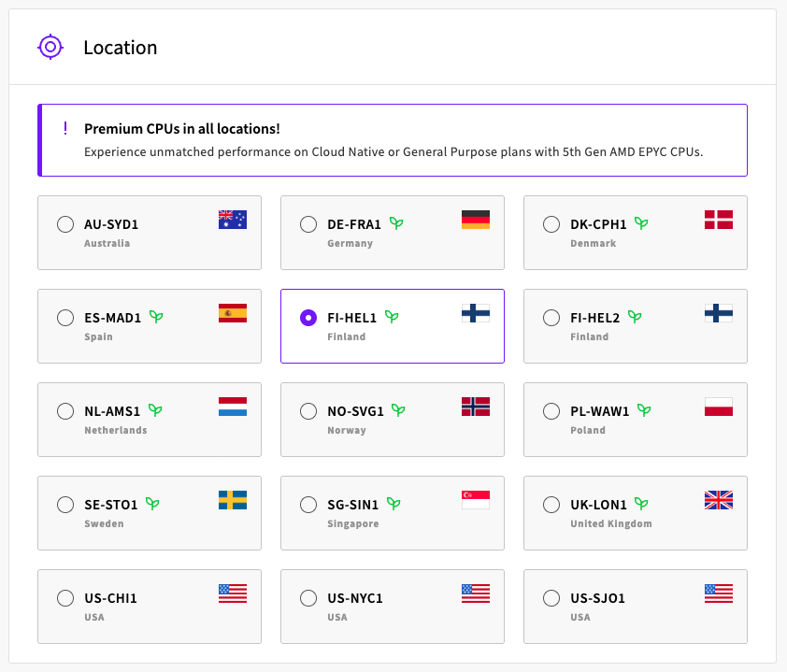Select the FI-HEL2 radio button
787x672 pixels.
551,318
